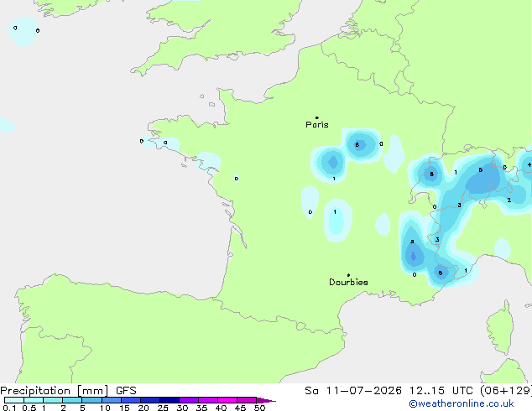Click the above-50 mm arrow tip of legend
The image size is (532, 411).
pyautogui.click(x=266, y=400)
